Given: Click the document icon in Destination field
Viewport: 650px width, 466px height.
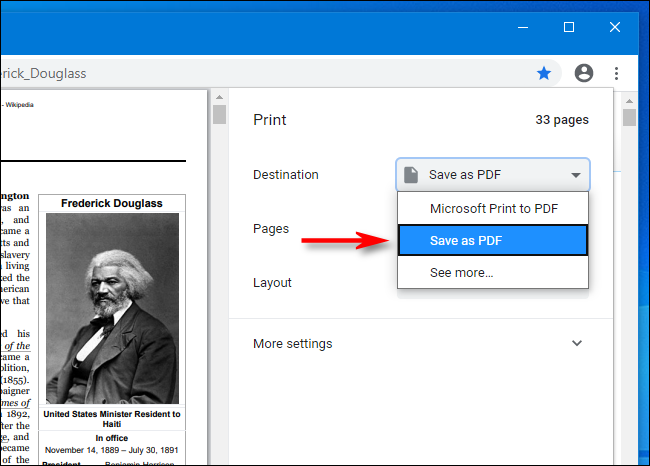Looking at the screenshot, I should 411,175.
